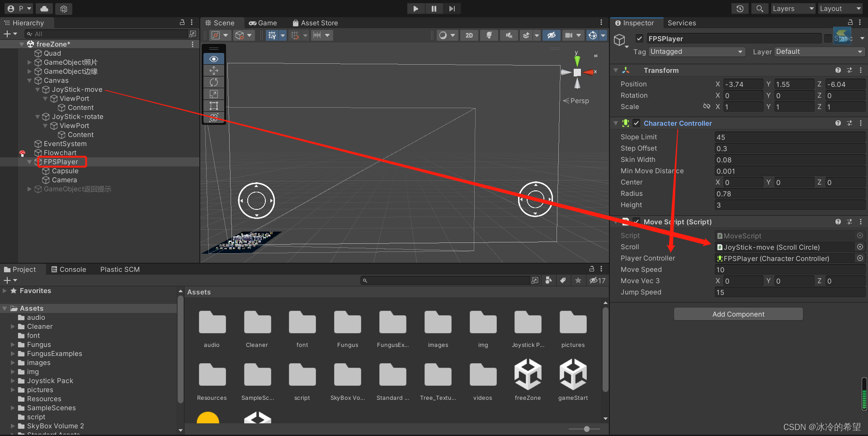Open the Layer dropdown showing Default
The image size is (868, 436).
click(819, 52)
